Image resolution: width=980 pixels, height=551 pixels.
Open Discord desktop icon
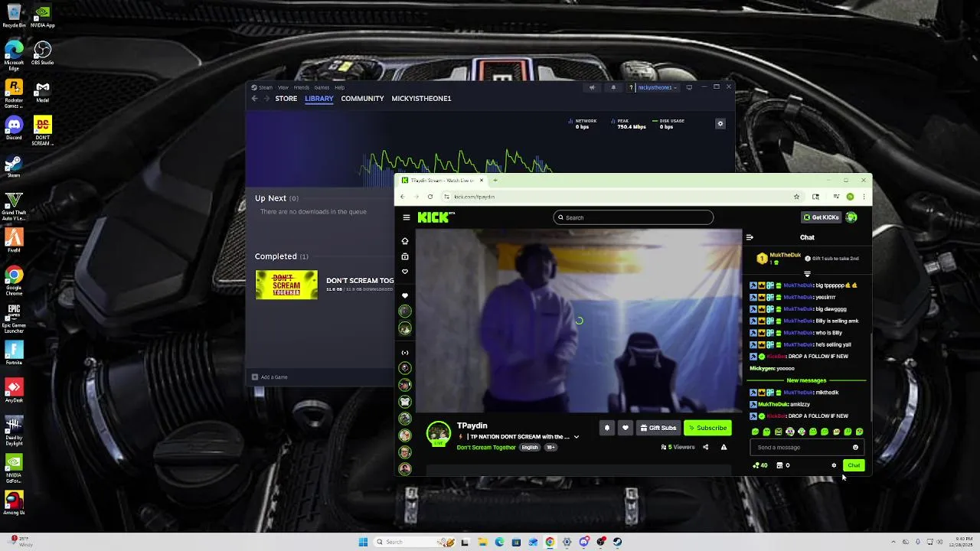(14, 128)
